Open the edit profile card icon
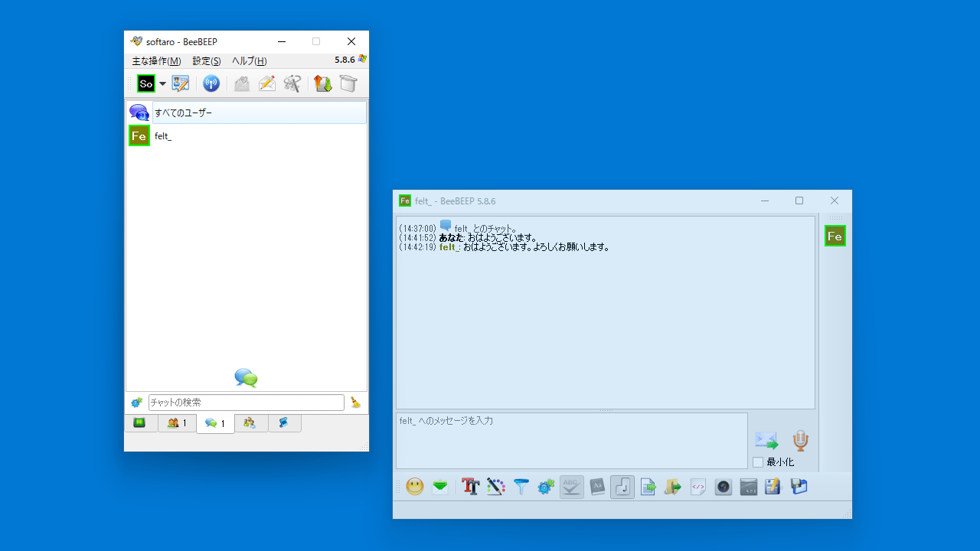Viewport: 980px width, 551px height. (x=181, y=83)
